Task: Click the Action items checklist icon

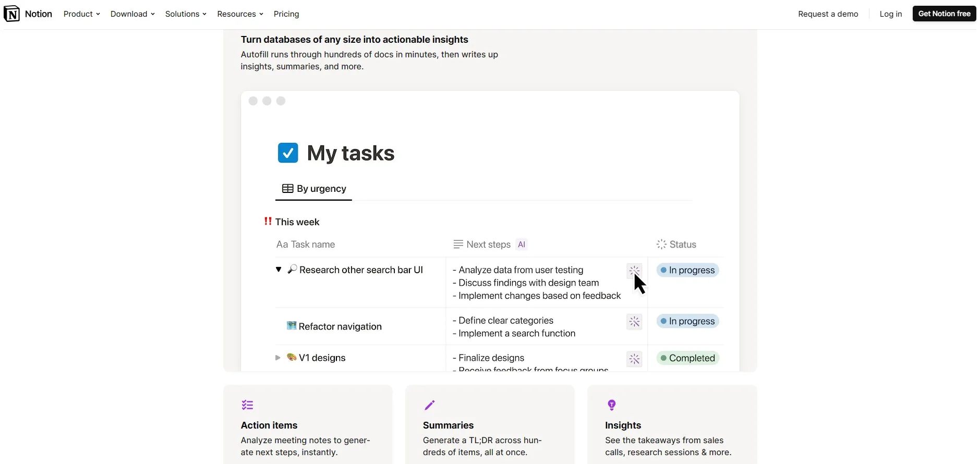Action: [247, 405]
